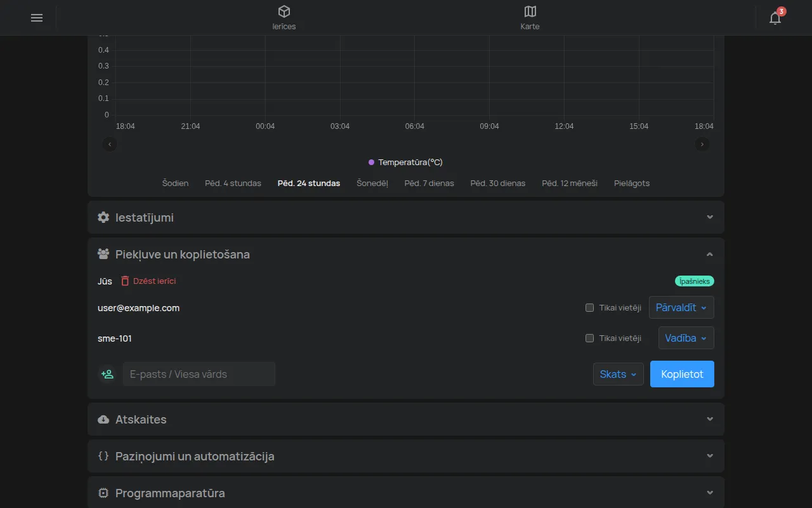Open the Pārvaldīt permission dropdown
This screenshot has height=508, width=812.
(x=681, y=307)
